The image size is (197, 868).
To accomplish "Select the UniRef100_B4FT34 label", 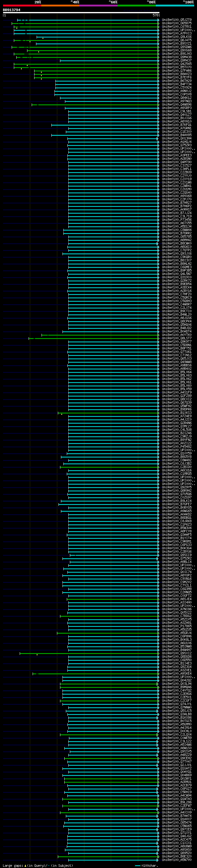I will [x=176, y=84].
